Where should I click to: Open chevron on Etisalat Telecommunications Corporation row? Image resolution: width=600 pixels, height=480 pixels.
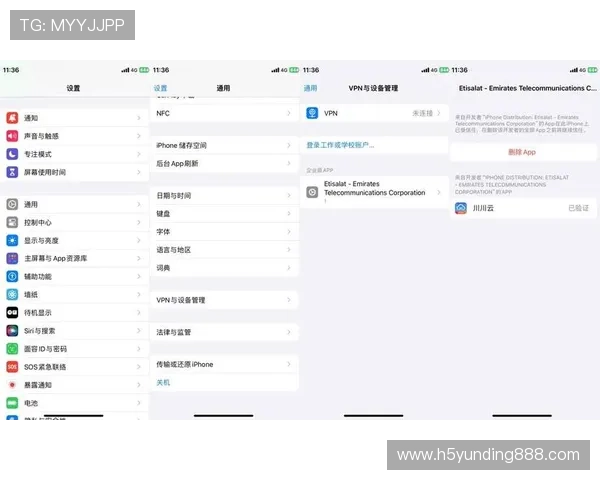[439, 192]
